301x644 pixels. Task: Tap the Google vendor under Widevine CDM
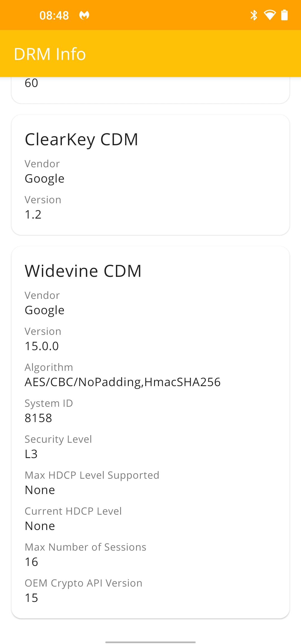point(45,310)
